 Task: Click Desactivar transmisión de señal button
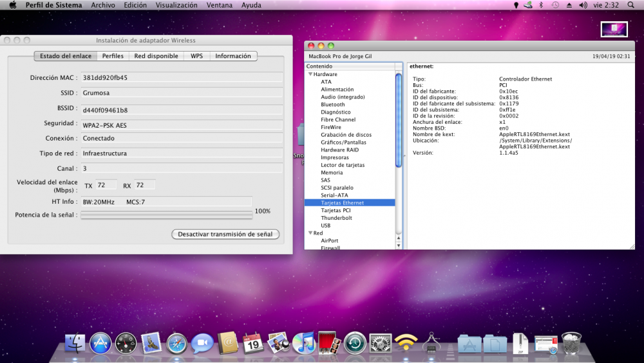tap(225, 234)
